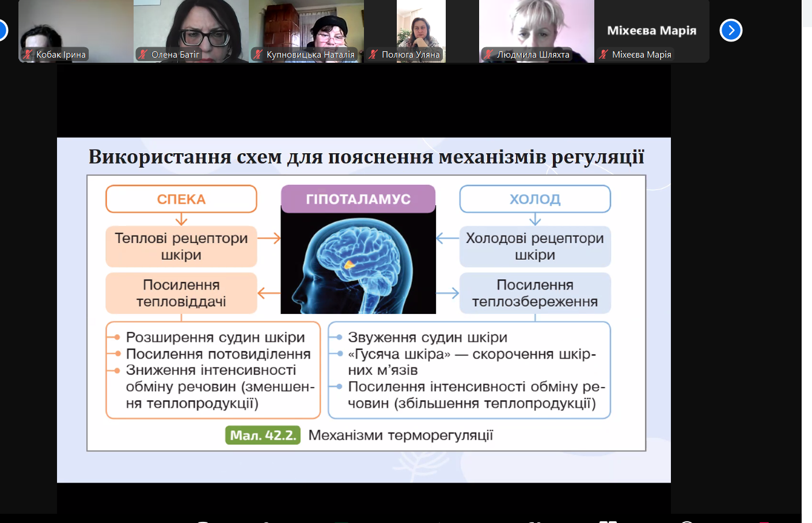Click muted mic icon beside Міхеєва Марія label

point(604,55)
